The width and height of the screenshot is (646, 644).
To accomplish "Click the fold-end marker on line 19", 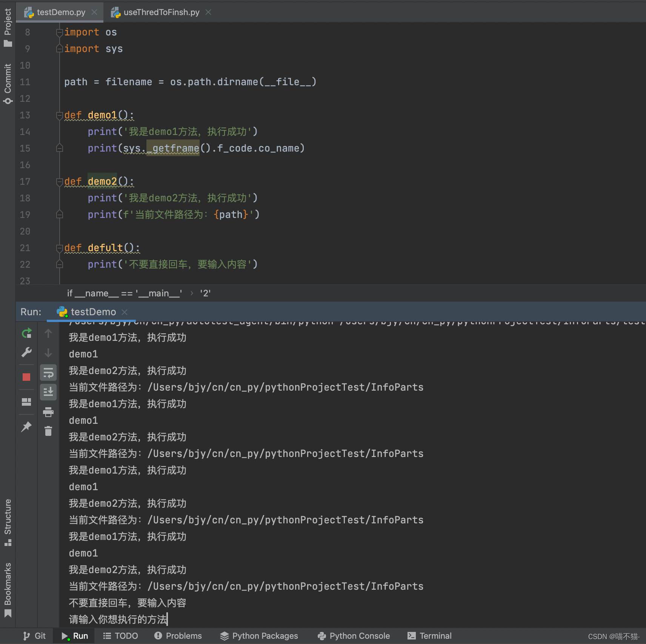I will (x=59, y=215).
